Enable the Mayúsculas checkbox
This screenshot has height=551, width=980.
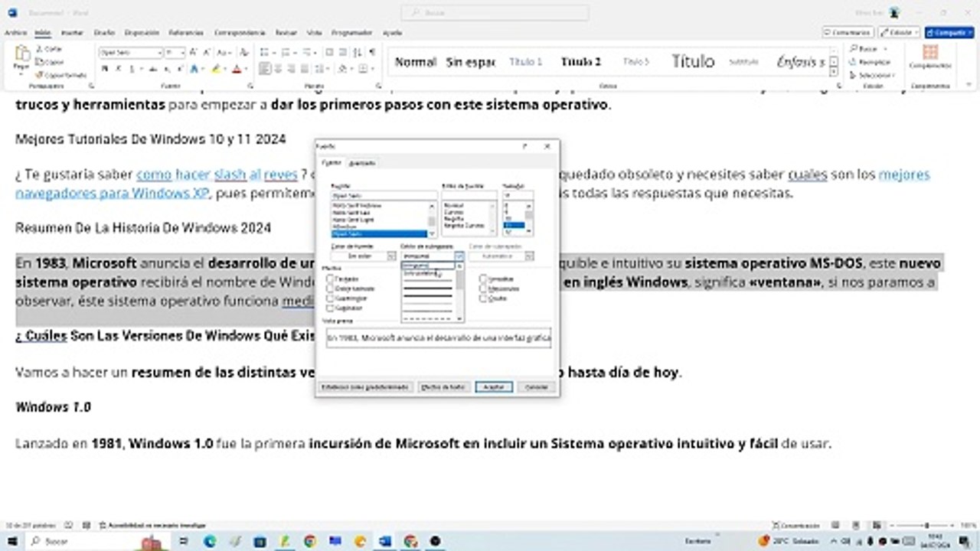pyautogui.click(x=483, y=289)
